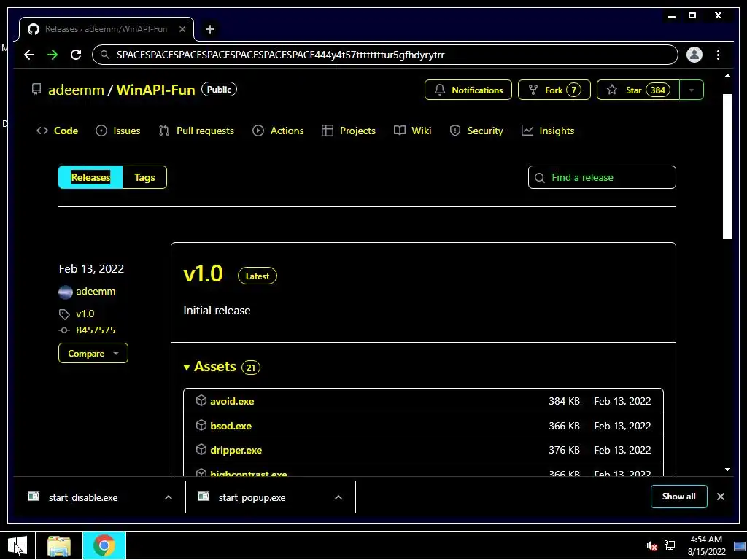Open the v1.0 release title
This screenshot has height=560, width=747.
[x=204, y=274]
